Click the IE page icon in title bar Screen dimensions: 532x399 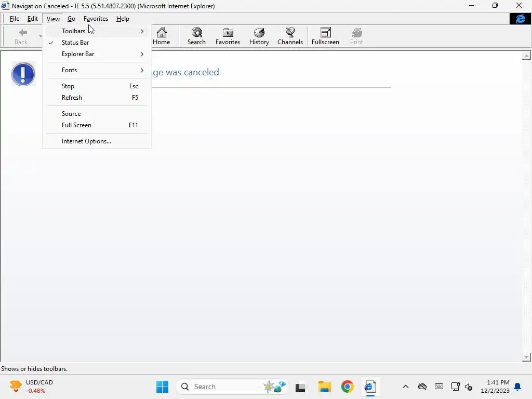point(5,6)
